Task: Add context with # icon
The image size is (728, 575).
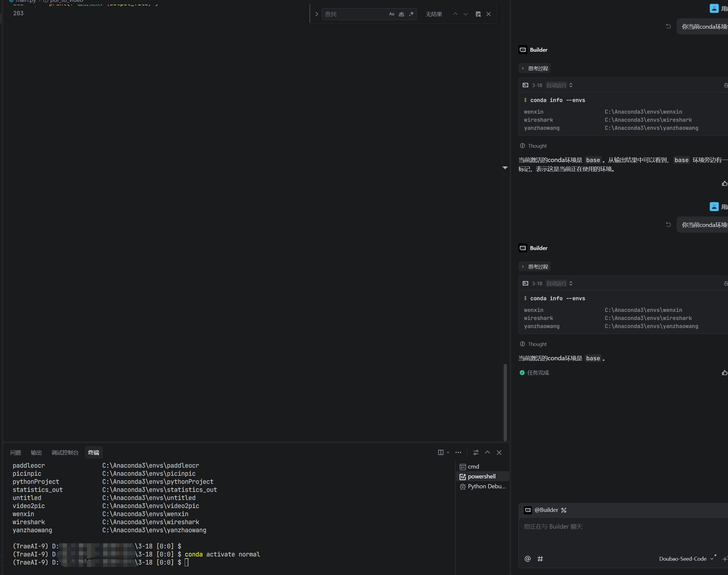Action: click(540, 559)
